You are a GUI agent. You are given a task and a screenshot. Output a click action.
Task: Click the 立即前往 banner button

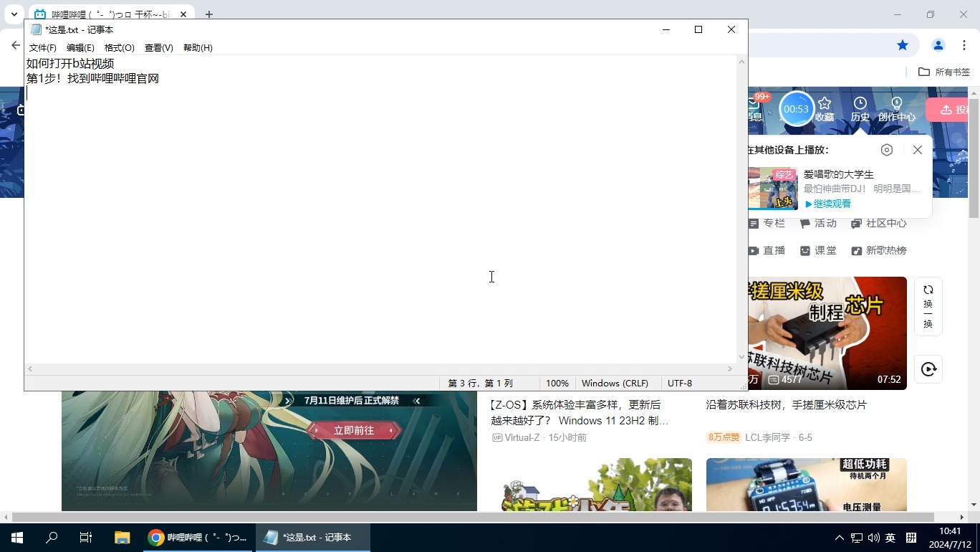pyautogui.click(x=354, y=430)
